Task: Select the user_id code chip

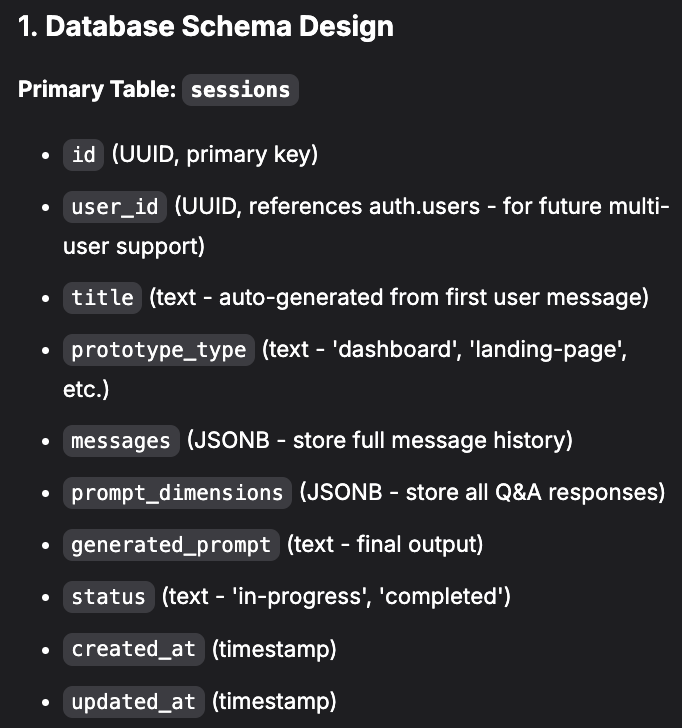Action: [115, 207]
